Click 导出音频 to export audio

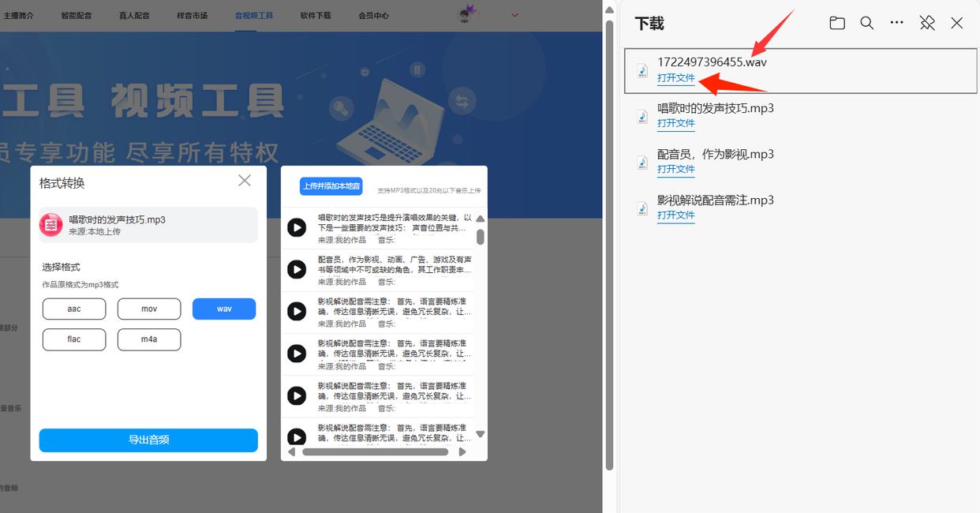pos(148,440)
